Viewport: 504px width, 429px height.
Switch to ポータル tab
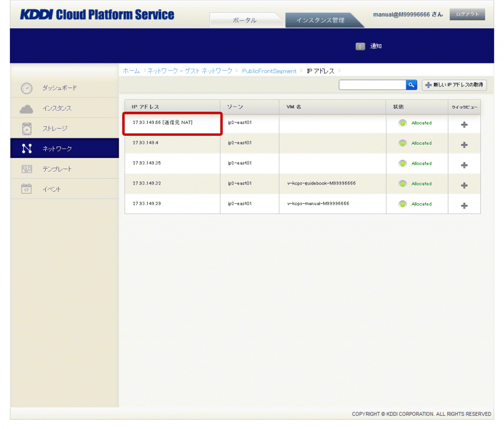click(245, 20)
